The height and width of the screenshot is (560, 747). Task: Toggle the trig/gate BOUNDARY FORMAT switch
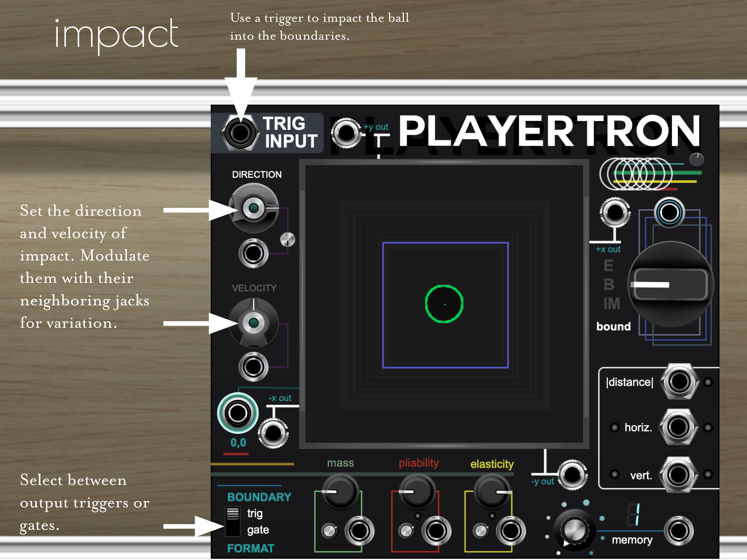click(232, 521)
